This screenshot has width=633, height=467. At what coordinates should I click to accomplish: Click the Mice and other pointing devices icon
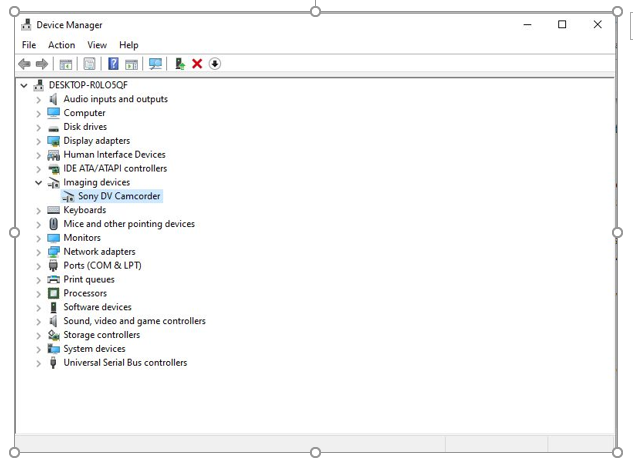click(x=53, y=224)
